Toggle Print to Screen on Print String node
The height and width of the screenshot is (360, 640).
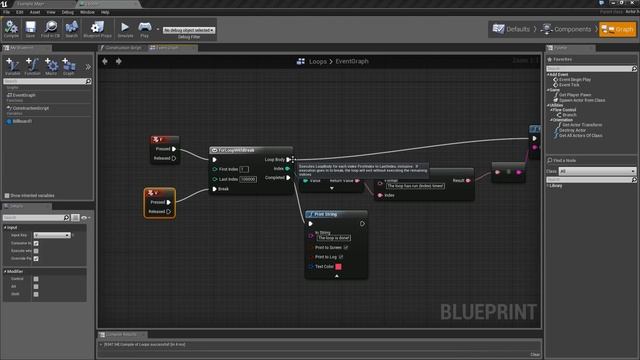346,247
